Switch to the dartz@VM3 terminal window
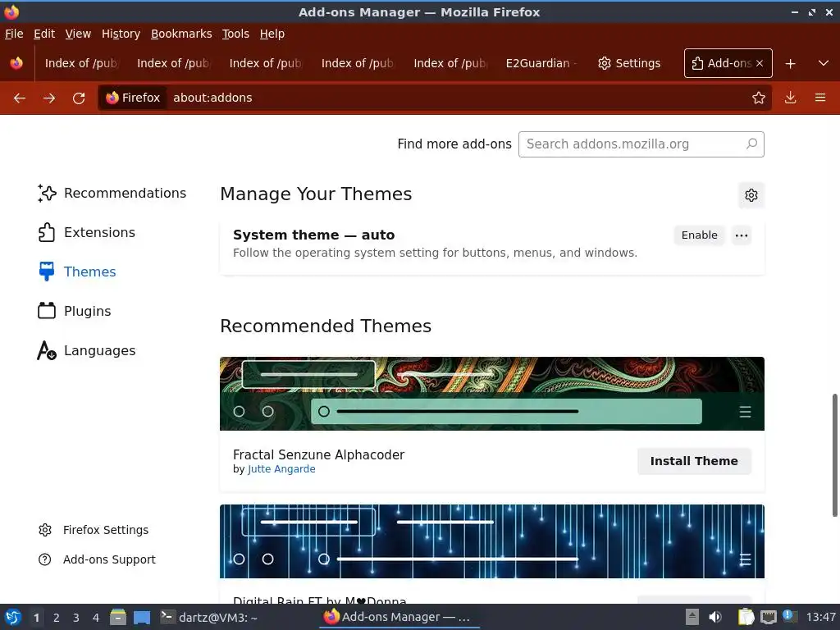 pos(209,617)
